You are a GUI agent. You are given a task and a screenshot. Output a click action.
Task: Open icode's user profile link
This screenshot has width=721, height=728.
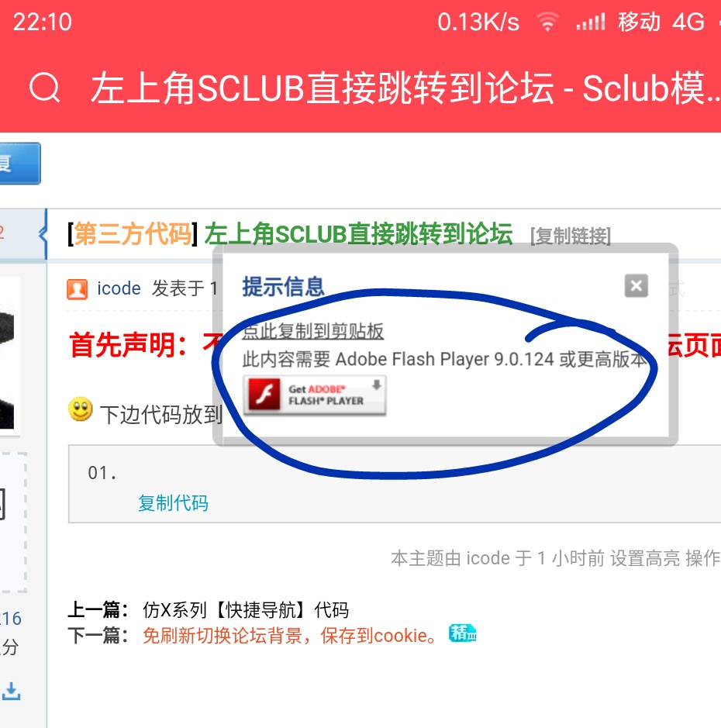119,289
